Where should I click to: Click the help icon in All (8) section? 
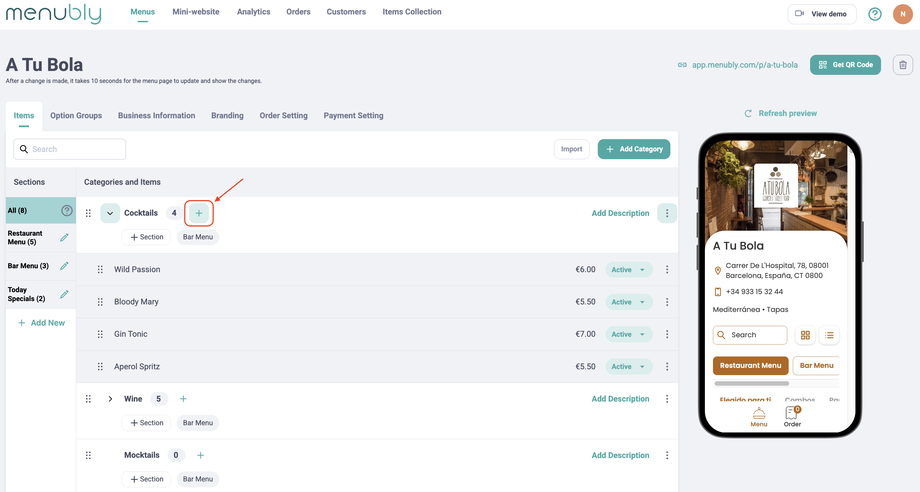pyautogui.click(x=67, y=211)
